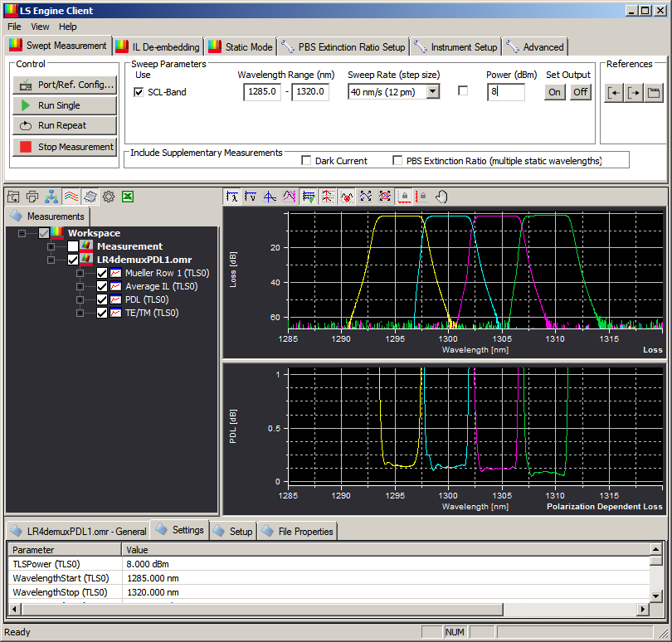Click the Power (dBm) input field

tap(505, 92)
